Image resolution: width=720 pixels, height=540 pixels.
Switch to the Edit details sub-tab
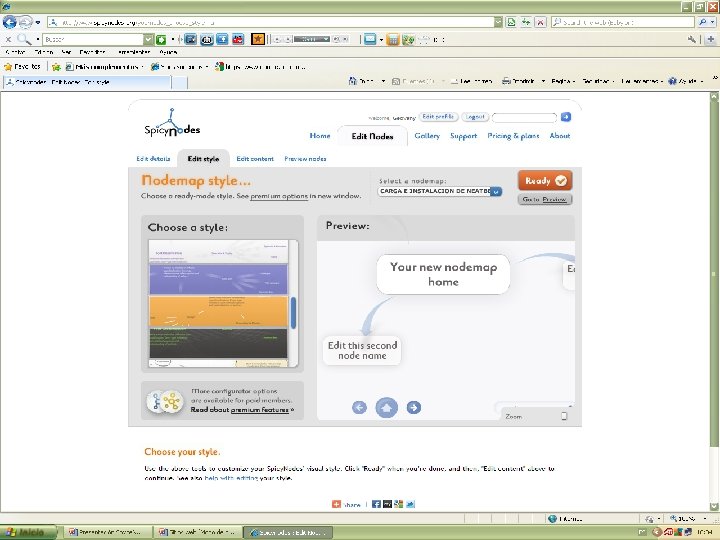coord(153,159)
